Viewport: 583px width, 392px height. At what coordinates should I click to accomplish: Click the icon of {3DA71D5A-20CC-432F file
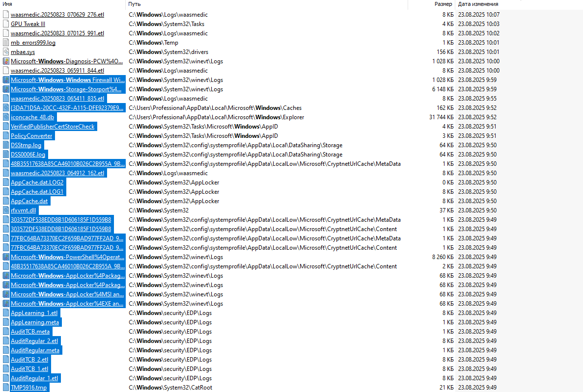5,108
